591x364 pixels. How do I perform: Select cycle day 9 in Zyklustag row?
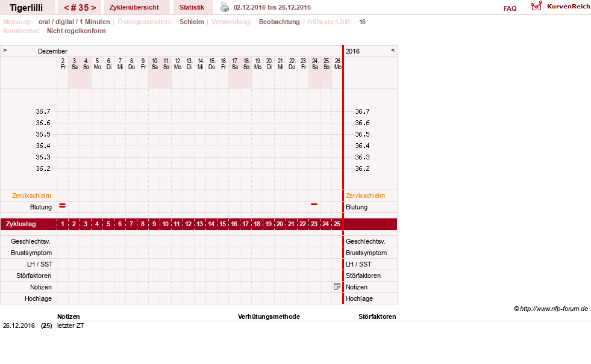click(x=154, y=224)
